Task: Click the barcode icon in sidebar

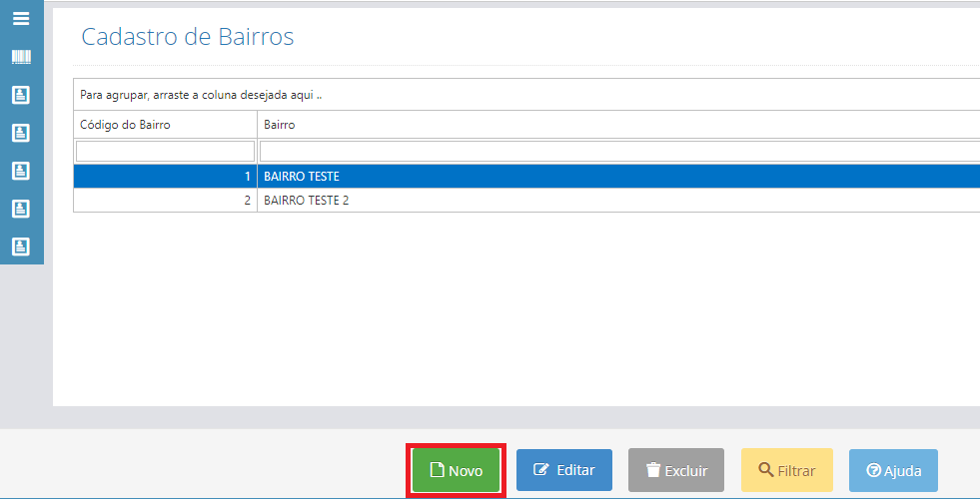Action: coord(21,58)
